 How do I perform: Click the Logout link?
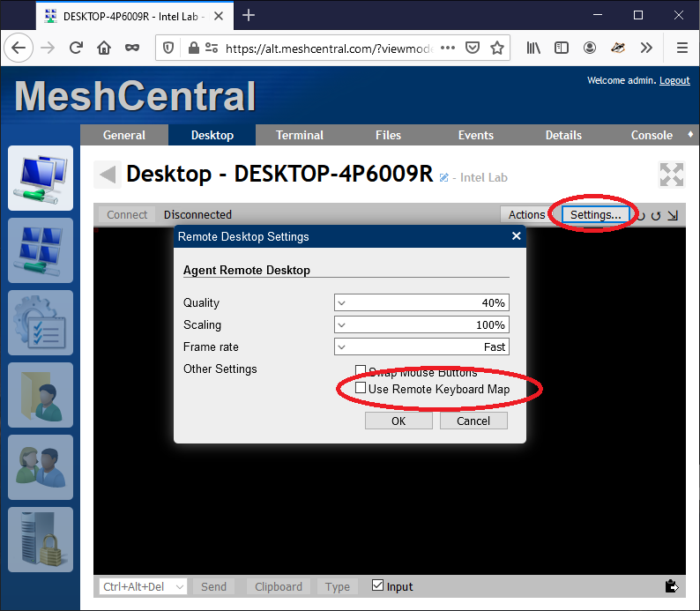point(674,80)
